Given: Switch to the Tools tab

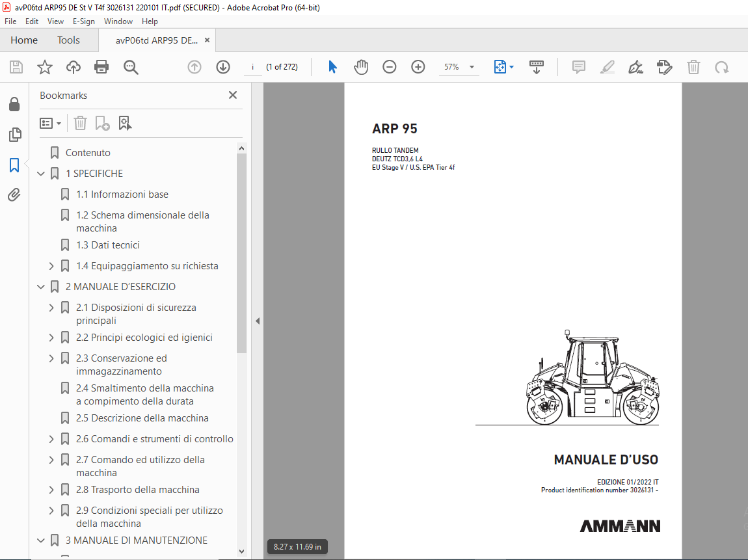Looking at the screenshot, I should point(68,40).
